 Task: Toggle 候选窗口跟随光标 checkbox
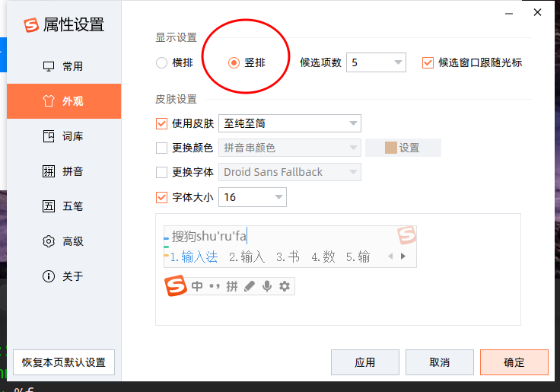click(428, 63)
